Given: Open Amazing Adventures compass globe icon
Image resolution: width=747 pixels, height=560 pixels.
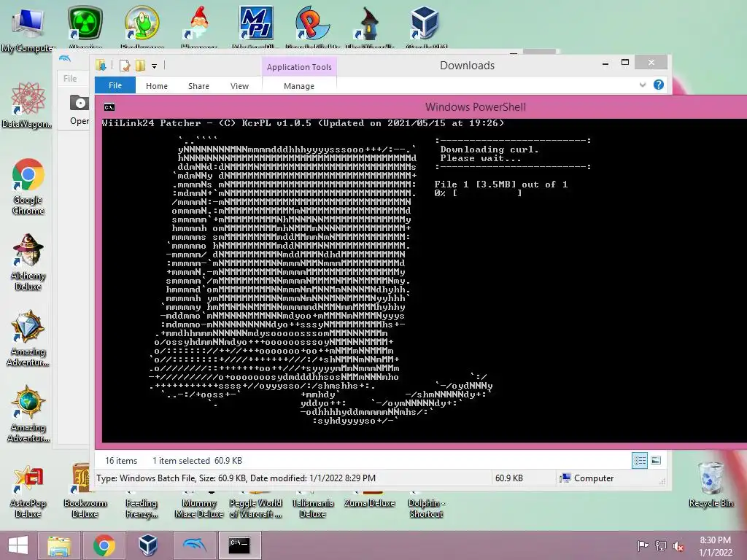Looking at the screenshot, I should tap(28, 413).
